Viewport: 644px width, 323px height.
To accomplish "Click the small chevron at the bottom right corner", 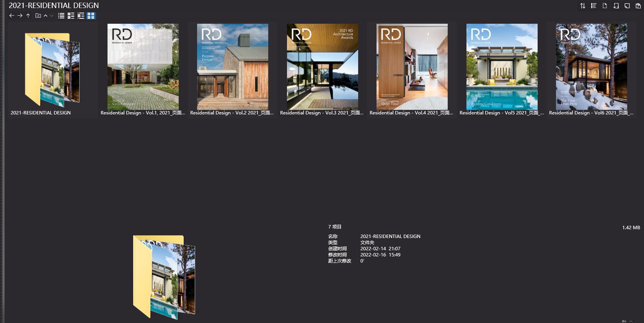I will pyautogui.click(x=631, y=321).
